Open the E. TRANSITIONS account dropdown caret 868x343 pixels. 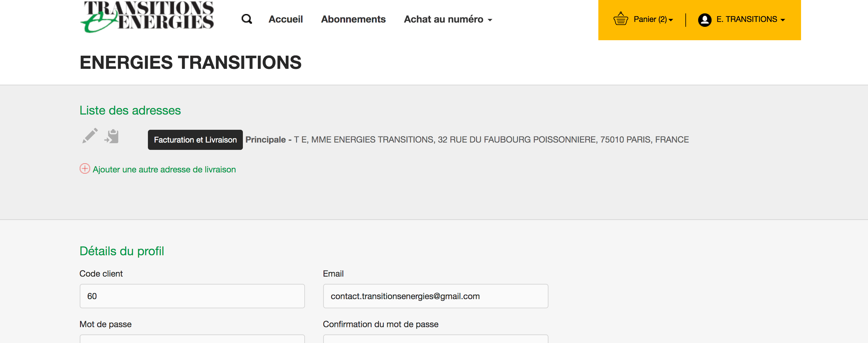pyautogui.click(x=782, y=20)
